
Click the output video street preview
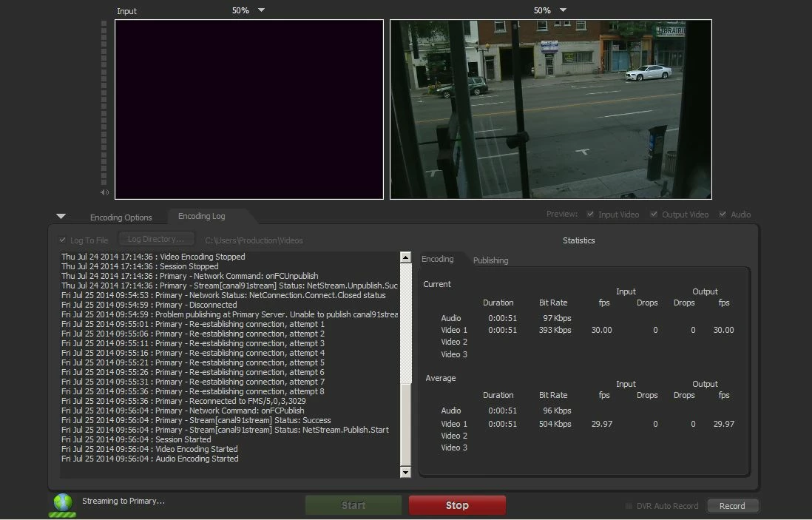pos(551,109)
